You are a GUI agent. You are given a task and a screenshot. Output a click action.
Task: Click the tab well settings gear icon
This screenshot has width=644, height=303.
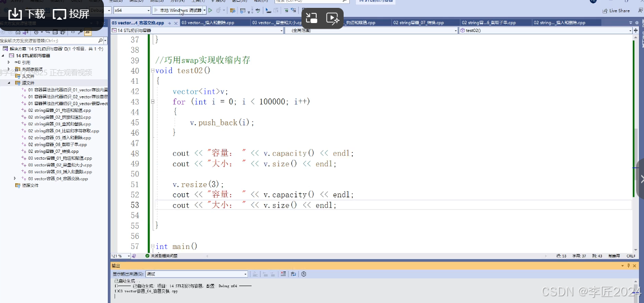637,23
